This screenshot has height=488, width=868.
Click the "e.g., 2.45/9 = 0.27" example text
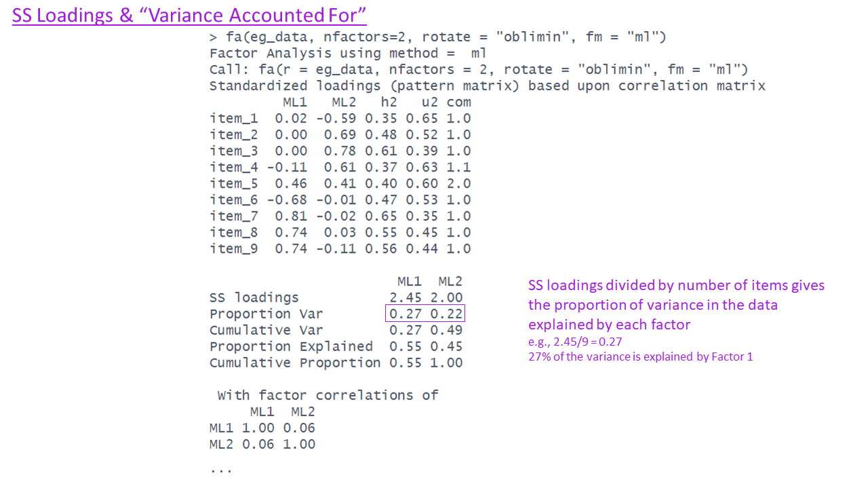pos(575,342)
